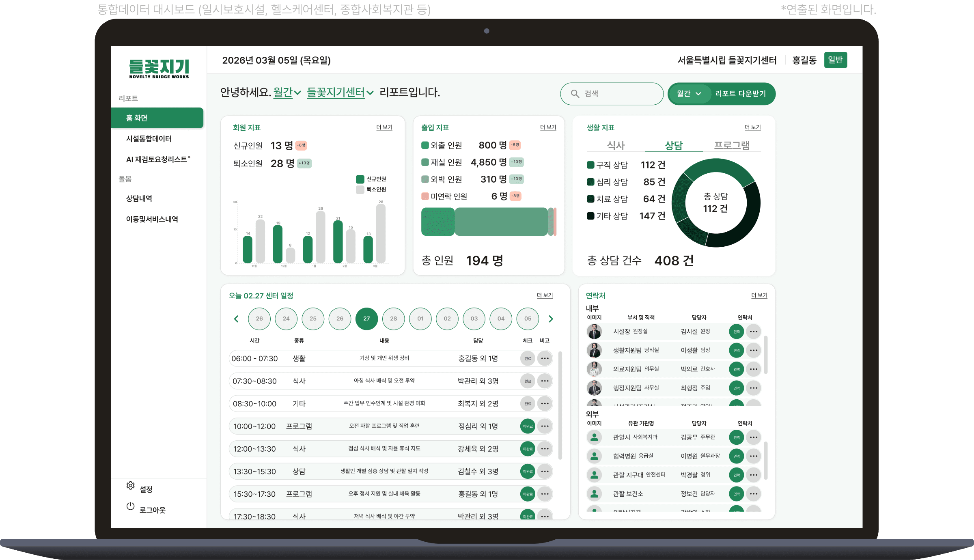Toggle 미완료 check for 10:00~12:00 program

(528, 426)
